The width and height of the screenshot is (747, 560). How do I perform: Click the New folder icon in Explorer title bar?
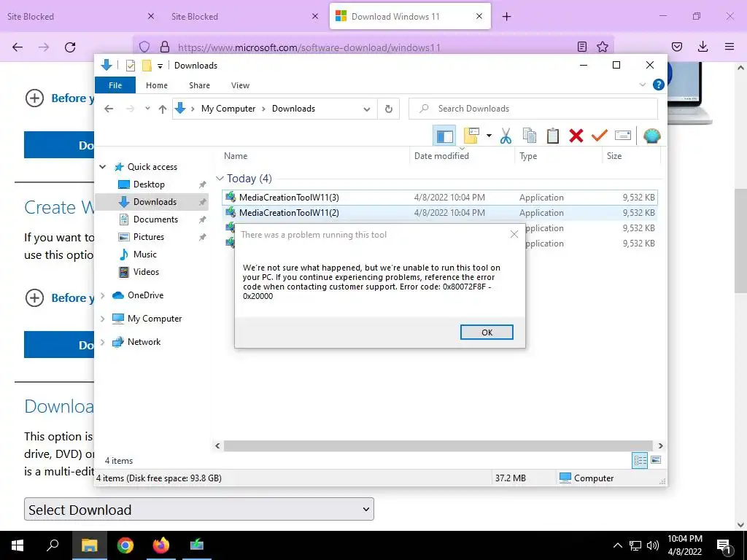tap(147, 66)
